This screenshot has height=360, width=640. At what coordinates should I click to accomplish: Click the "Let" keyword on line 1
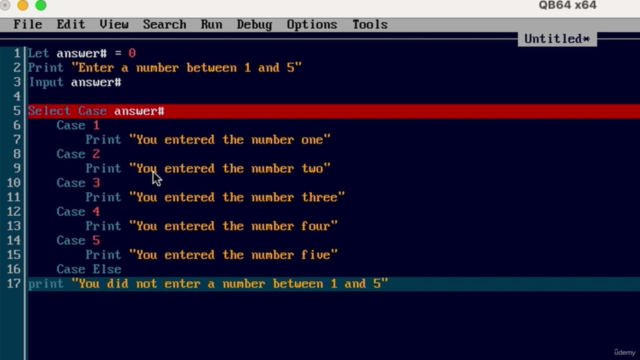(x=38, y=53)
